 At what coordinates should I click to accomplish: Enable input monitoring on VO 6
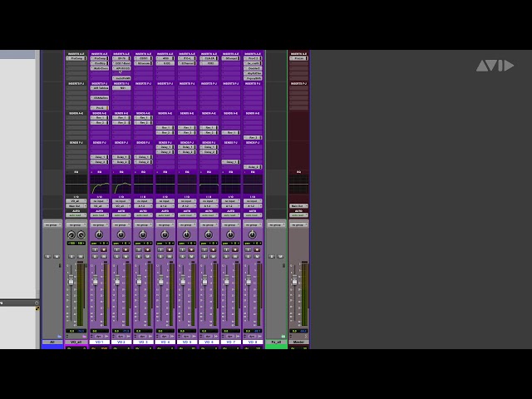204,249
